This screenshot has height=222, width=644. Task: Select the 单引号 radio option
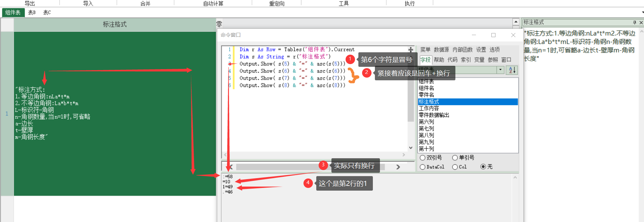point(455,158)
